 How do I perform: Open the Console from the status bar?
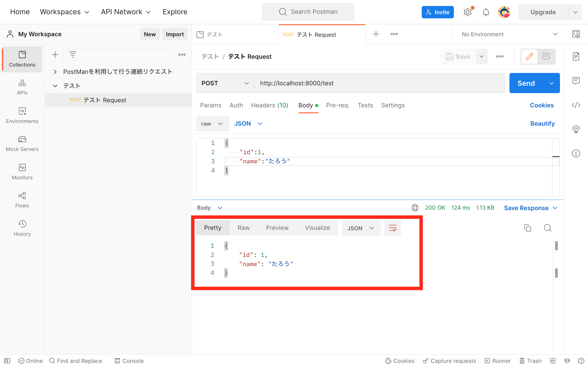click(129, 361)
